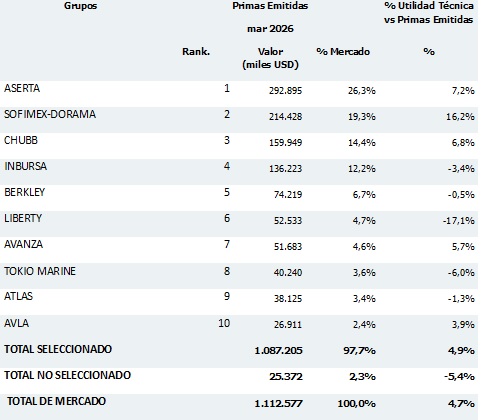This screenshot has width=482, height=420.
Task: Click the Primas Emitidas header
Action: coord(270,6)
